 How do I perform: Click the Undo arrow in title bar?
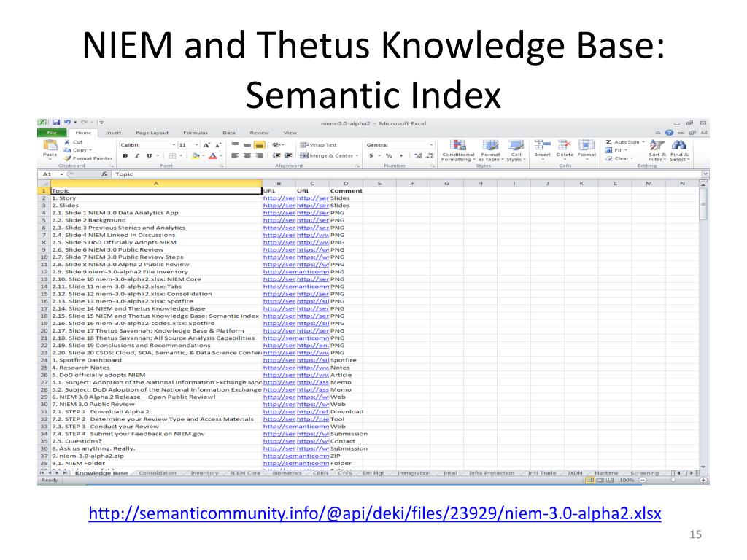[68, 122]
